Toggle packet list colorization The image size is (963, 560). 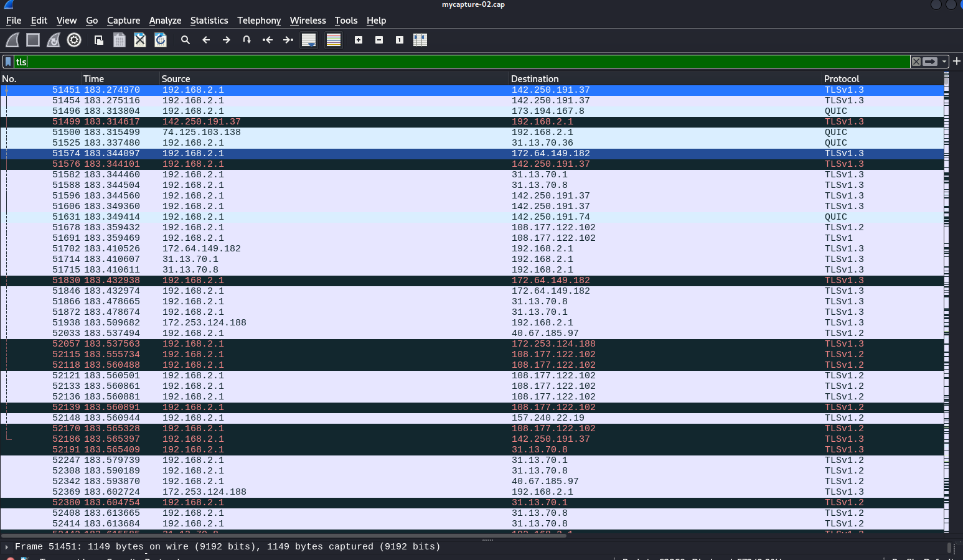[333, 40]
